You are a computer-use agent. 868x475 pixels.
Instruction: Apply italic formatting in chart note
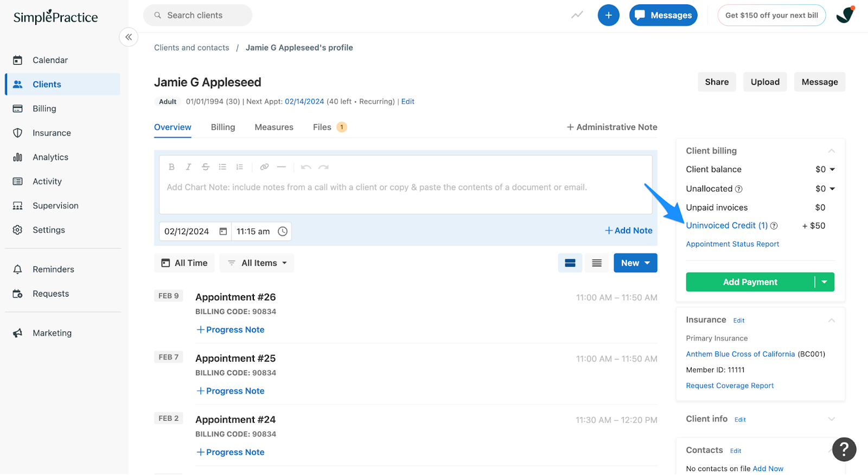[188, 167]
